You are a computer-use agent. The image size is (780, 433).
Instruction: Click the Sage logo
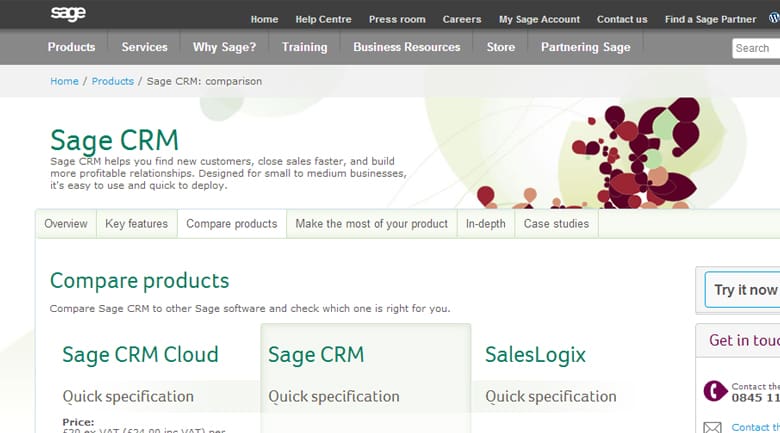pos(68,13)
